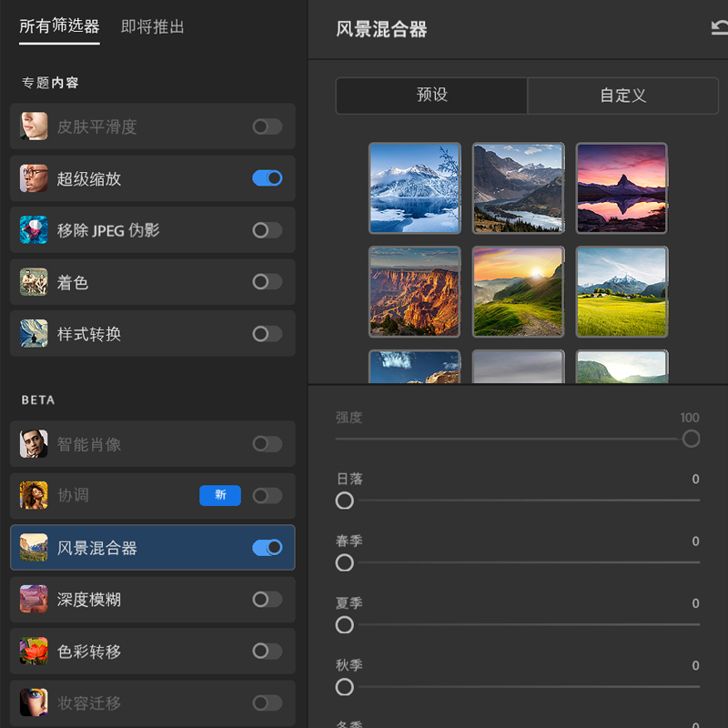The image size is (728, 728).
Task: Click the 妆容迁移 filter icon
Action: click(x=34, y=703)
